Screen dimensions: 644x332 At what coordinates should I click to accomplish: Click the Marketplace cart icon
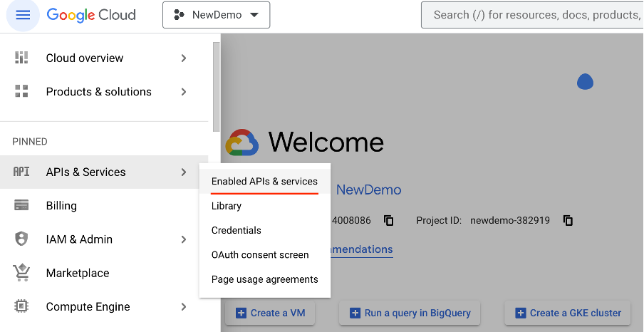(21, 273)
